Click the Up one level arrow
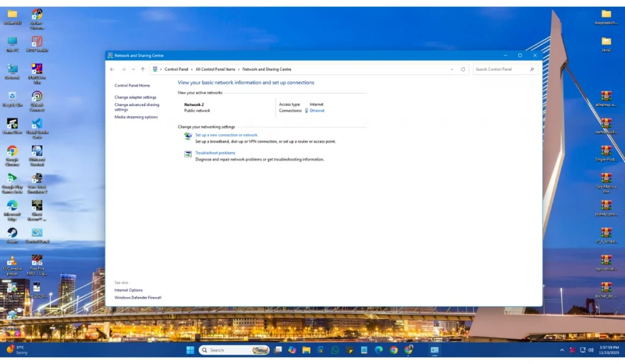 [143, 70]
